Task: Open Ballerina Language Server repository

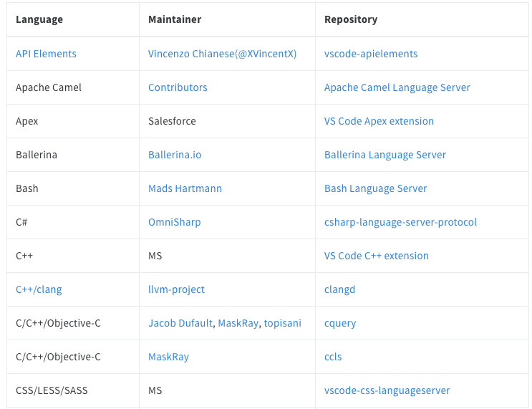Action: coord(385,155)
